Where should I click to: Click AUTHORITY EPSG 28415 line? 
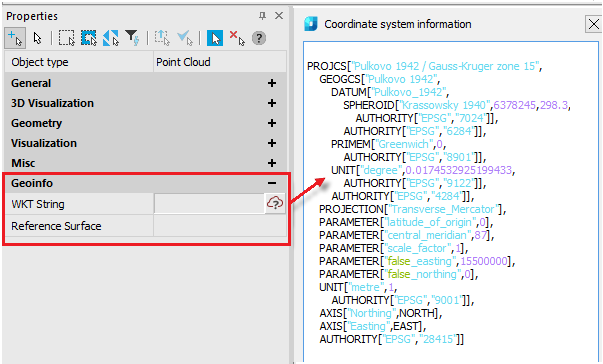[x=391, y=339]
